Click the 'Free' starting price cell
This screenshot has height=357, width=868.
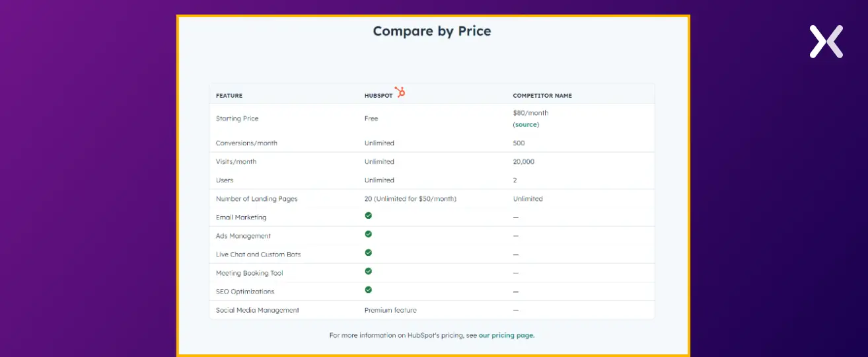click(x=371, y=118)
